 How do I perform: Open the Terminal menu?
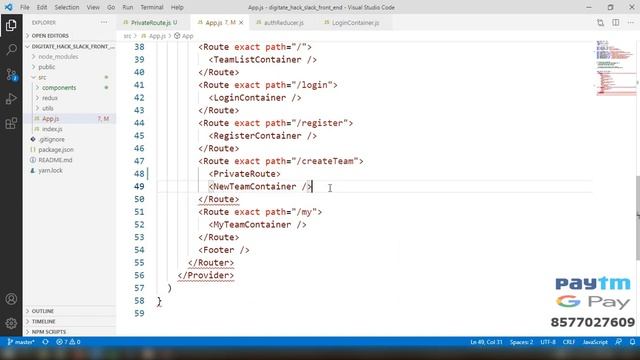[151, 7]
